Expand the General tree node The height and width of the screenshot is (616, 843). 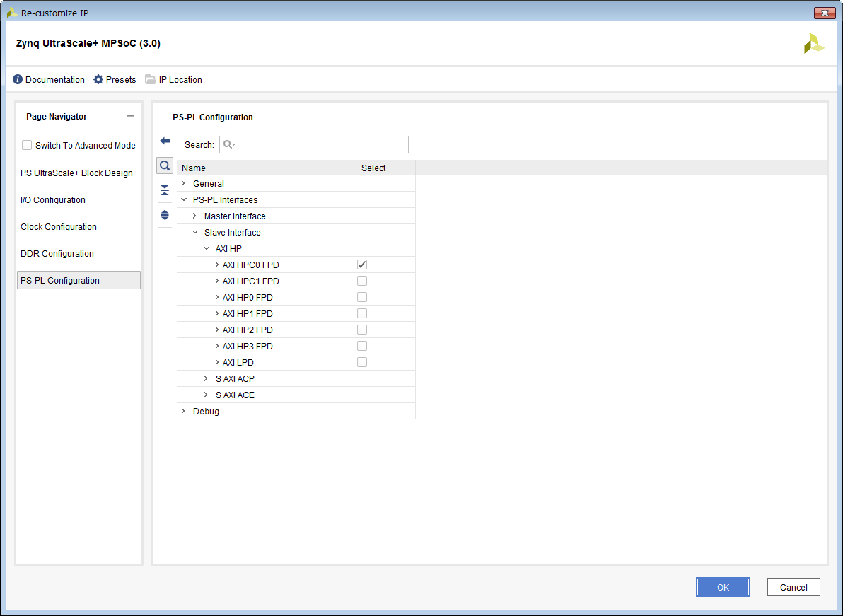[x=182, y=183]
